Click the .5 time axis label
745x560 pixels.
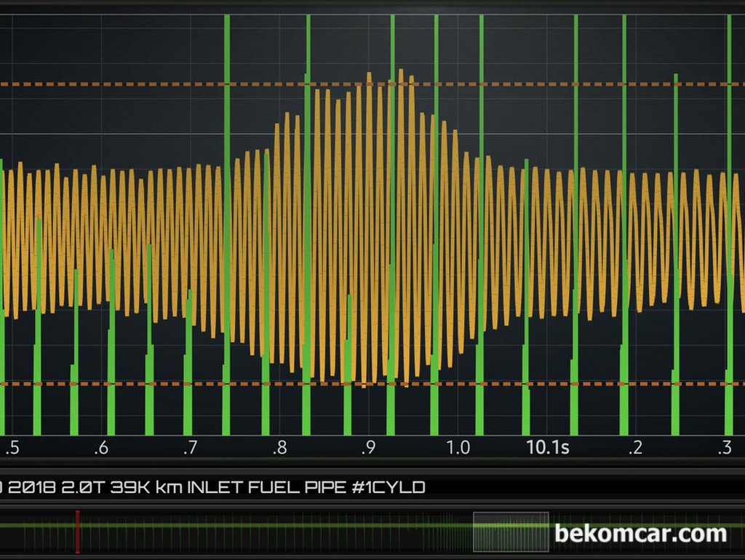12,447
